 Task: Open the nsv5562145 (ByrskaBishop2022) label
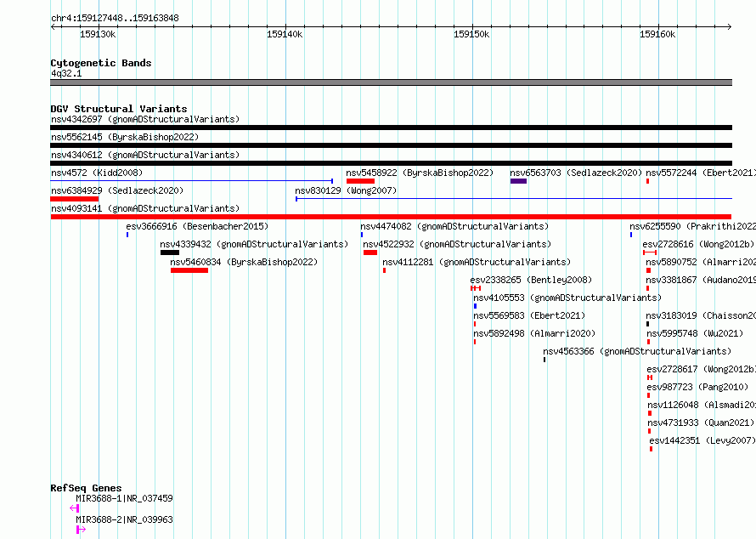(x=125, y=137)
